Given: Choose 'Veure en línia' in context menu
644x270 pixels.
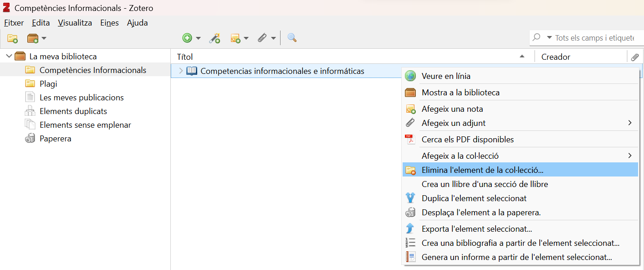Looking at the screenshot, I should pos(520,76).
